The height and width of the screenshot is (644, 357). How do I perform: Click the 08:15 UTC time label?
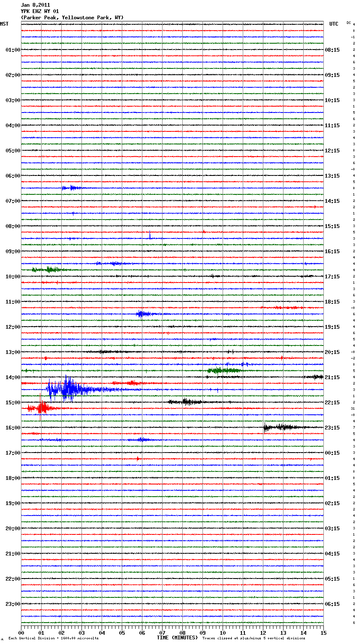(332, 50)
